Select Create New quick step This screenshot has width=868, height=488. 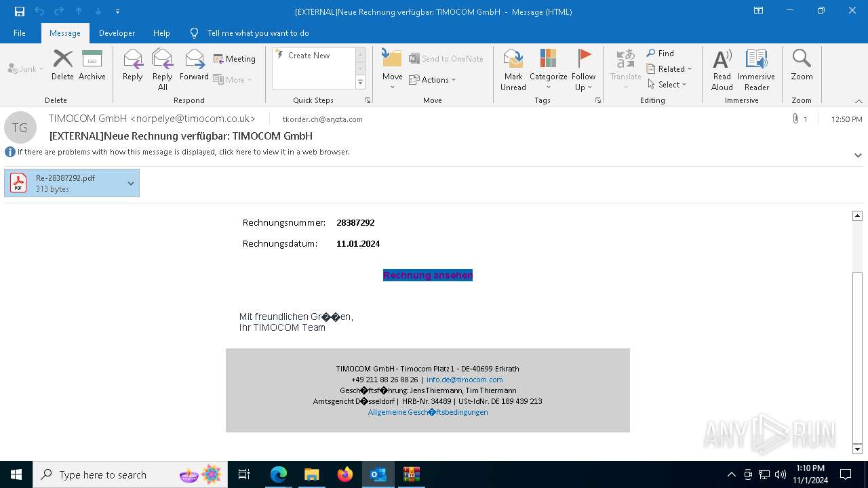pyautogui.click(x=314, y=56)
